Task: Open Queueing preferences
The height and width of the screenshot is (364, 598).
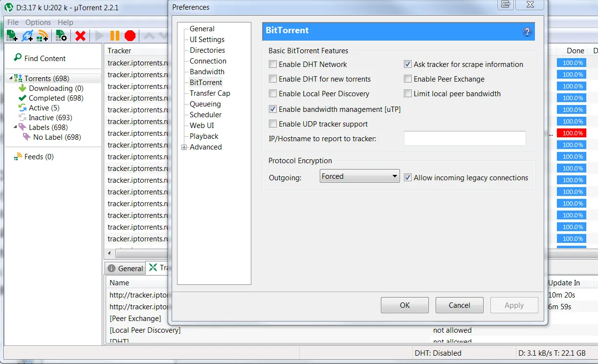Action: pyautogui.click(x=205, y=104)
